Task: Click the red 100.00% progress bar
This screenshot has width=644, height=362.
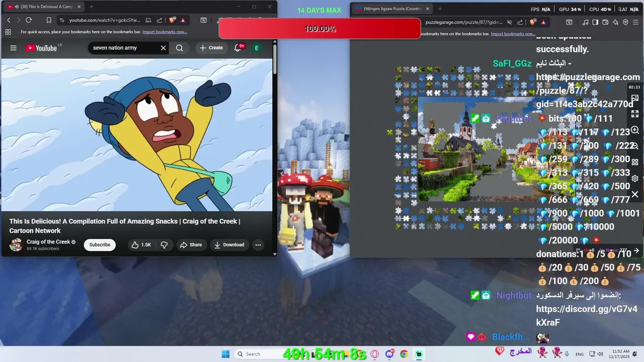Action: point(319,29)
